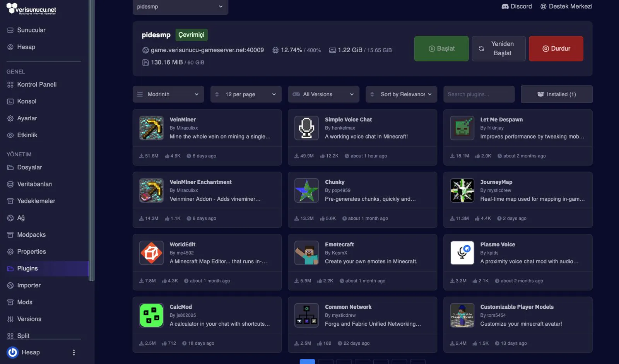Click the 1.22 GiB memory usage value

coord(350,50)
